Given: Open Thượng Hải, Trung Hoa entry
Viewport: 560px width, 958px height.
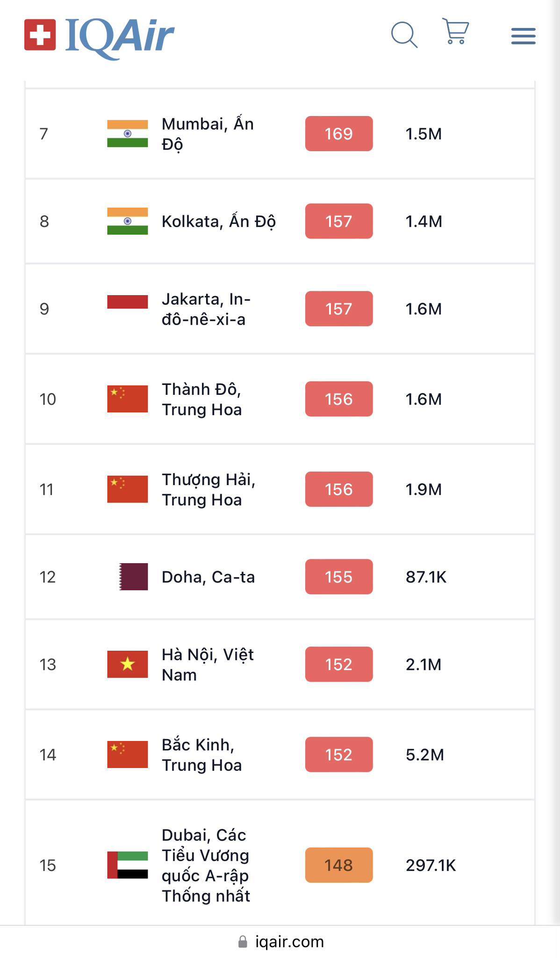Looking at the screenshot, I should (x=208, y=489).
